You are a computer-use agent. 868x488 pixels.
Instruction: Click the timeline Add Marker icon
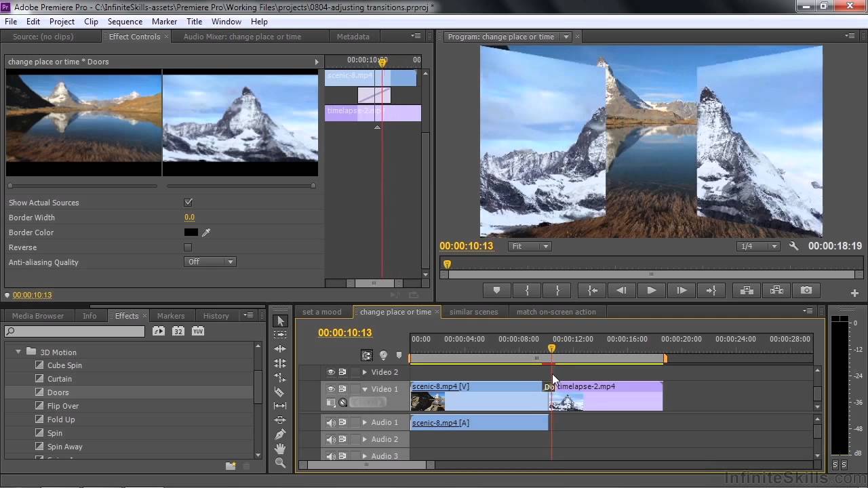coord(399,355)
